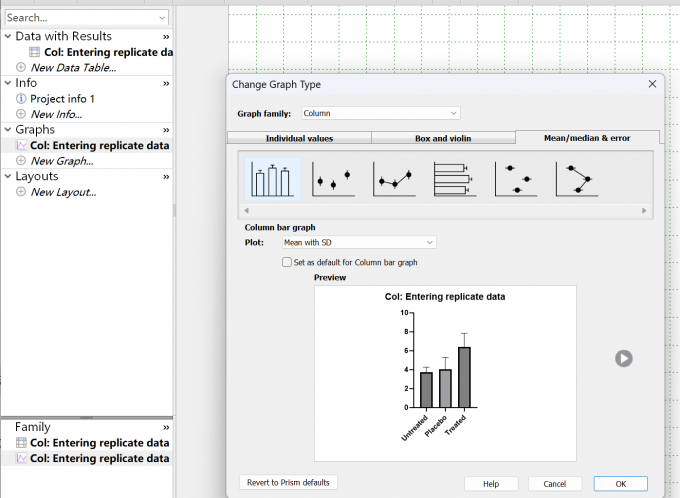Viewport: 680px width, 498px height.
Task: Open the Graph family dropdown
Action: pyautogui.click(x=381, y=113)
